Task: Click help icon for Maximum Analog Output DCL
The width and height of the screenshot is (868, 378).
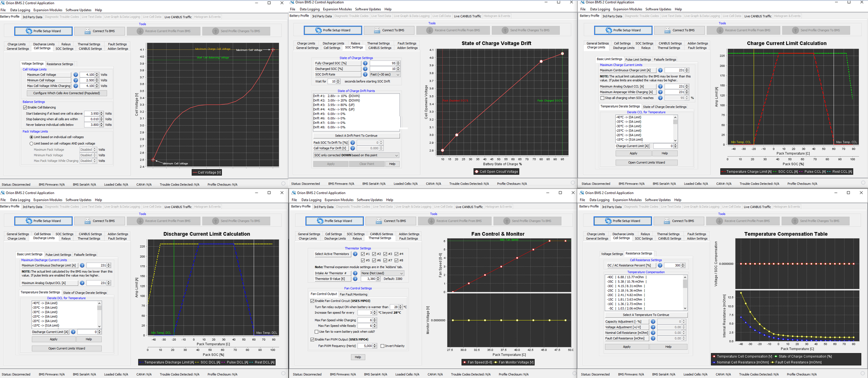Action: tap(82, 283)
